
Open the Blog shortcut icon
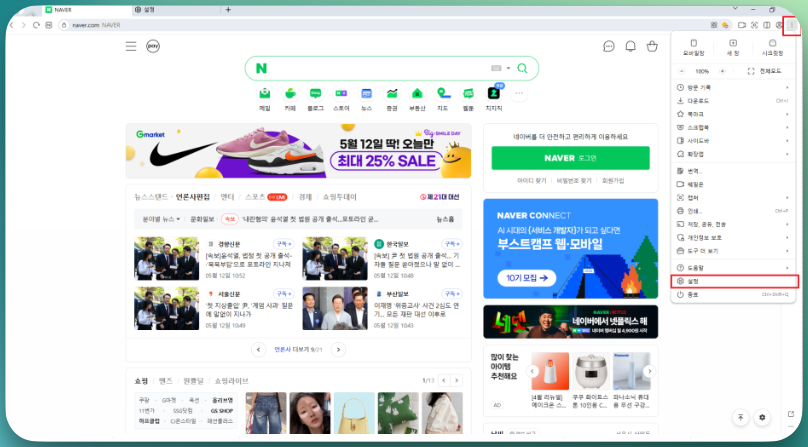pos(315,94)
